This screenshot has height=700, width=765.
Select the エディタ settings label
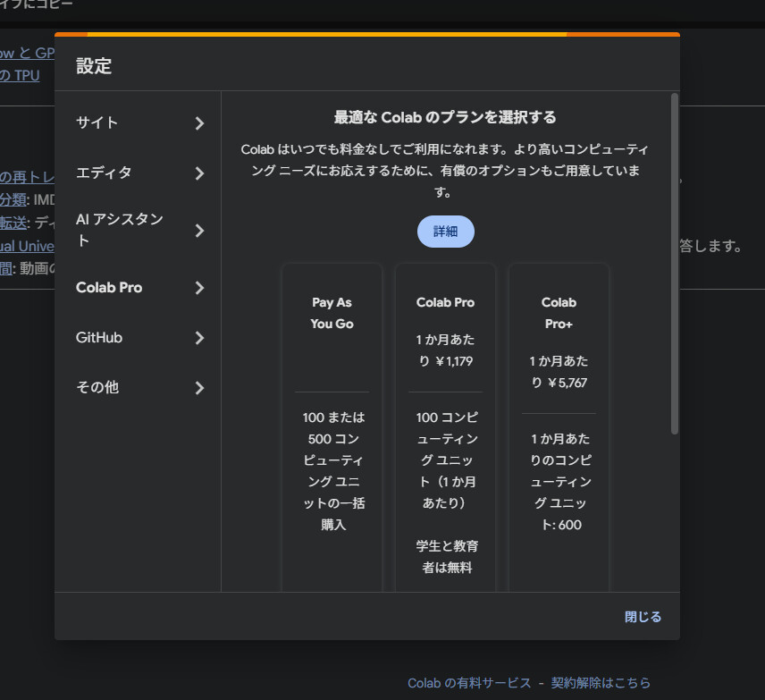point(104,173)
